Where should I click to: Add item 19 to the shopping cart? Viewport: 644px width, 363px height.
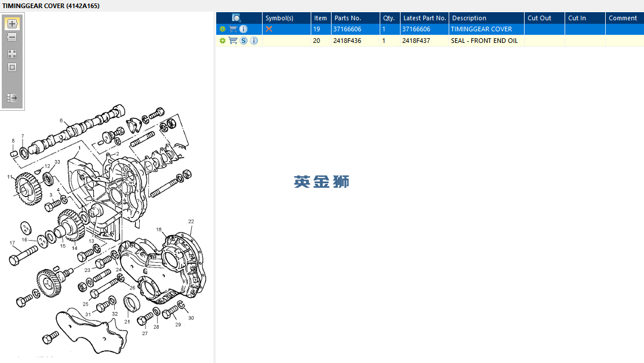coord(233,29)
